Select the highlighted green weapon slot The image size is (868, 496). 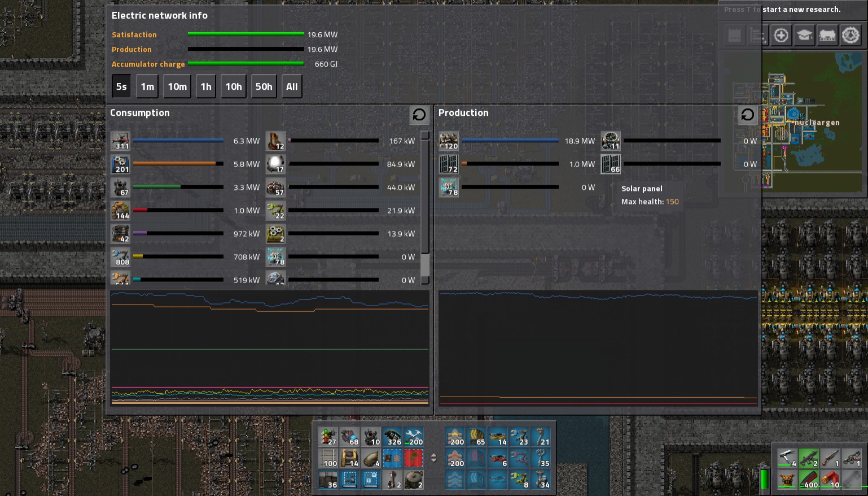(808, 457)
